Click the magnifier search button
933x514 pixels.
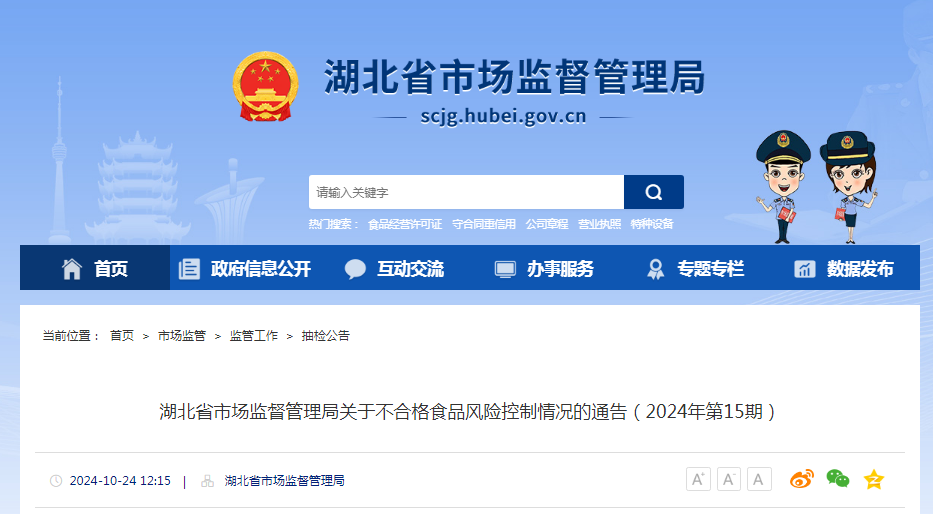(653, 192)
